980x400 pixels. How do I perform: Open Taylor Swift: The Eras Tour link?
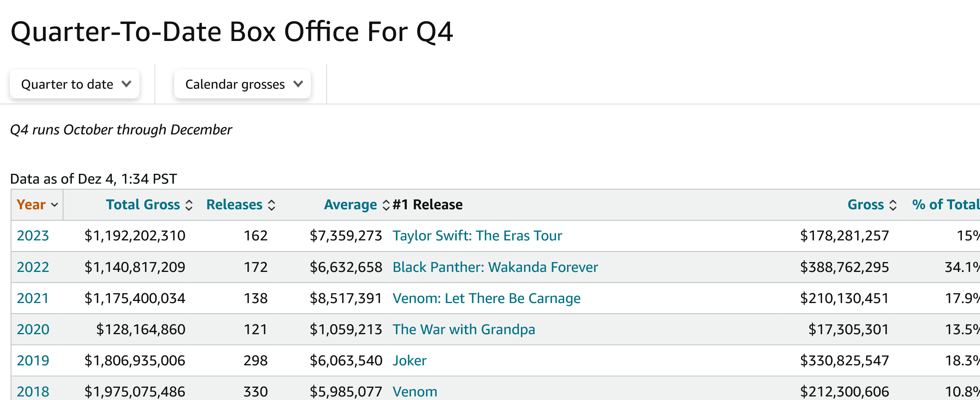pos(477,236)
